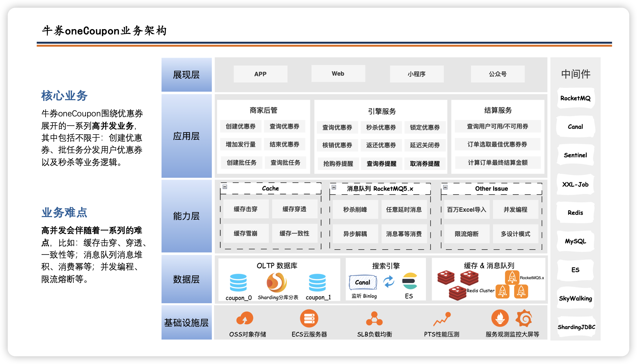Click the 查询批任务 box
Viewport: 637px width, 364px height.
(285, 163)
